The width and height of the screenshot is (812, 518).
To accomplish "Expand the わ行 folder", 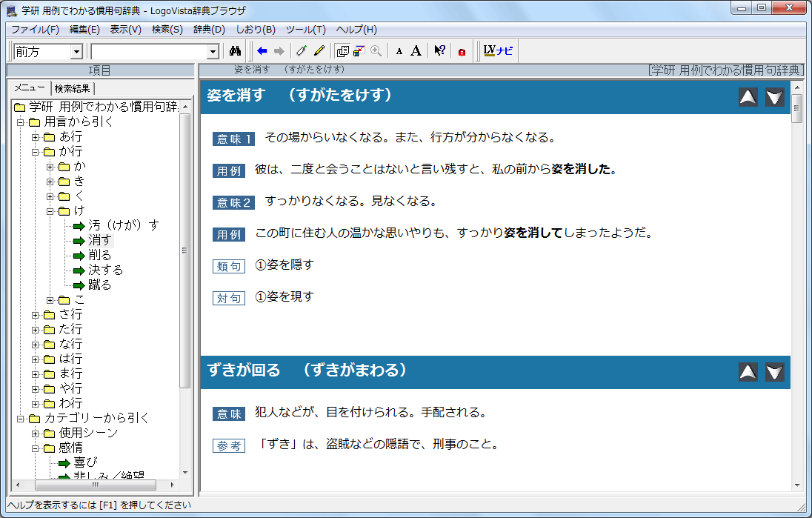I will click(x=36, y=404).
